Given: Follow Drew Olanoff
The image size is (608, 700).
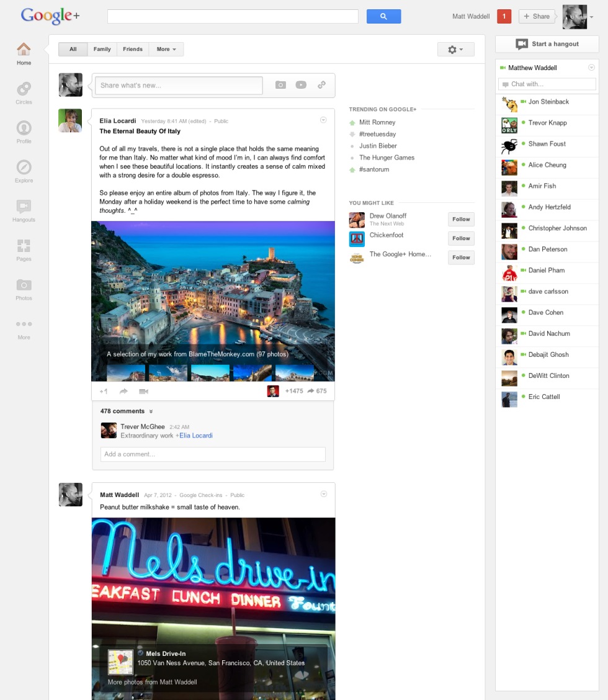Looking at the screenshot, I should pyautogui.click(x=461, y=219).
